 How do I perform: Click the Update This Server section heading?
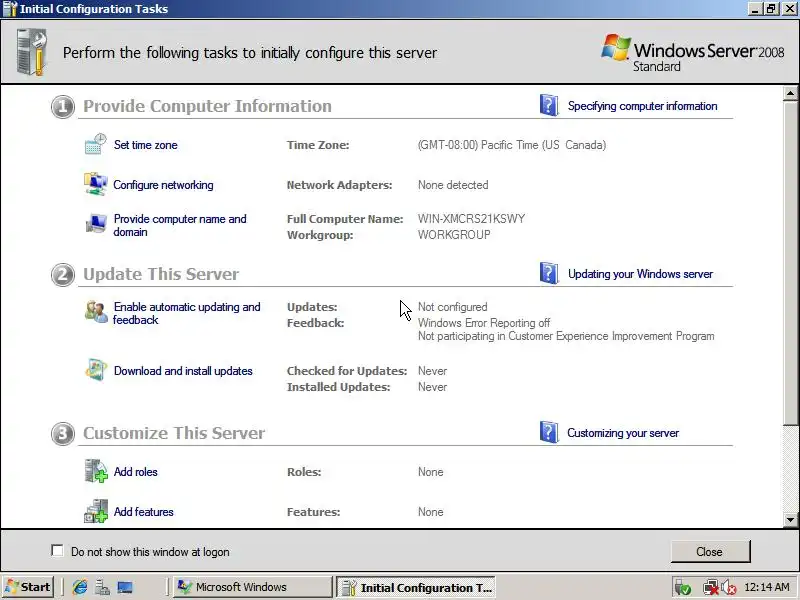tap(161, 274)
